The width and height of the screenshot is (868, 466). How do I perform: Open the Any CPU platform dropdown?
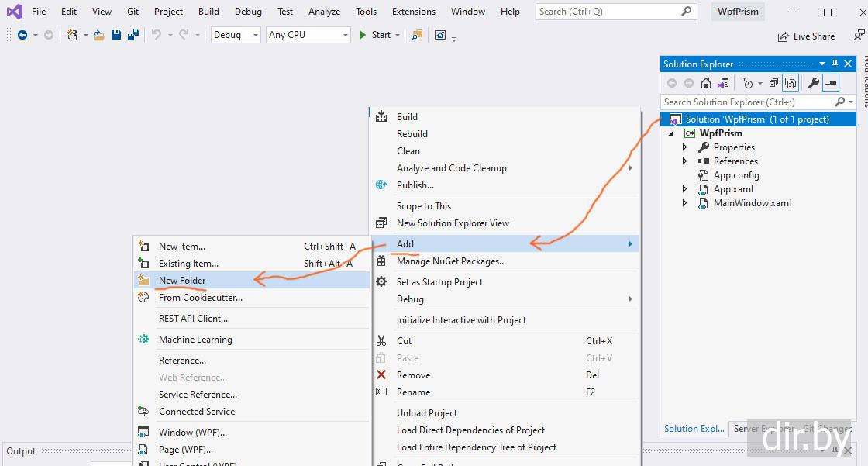[x=308, y=35]
